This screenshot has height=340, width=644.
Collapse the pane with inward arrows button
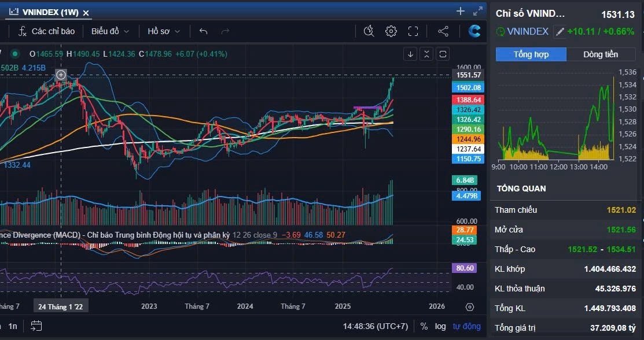[427, 54]
